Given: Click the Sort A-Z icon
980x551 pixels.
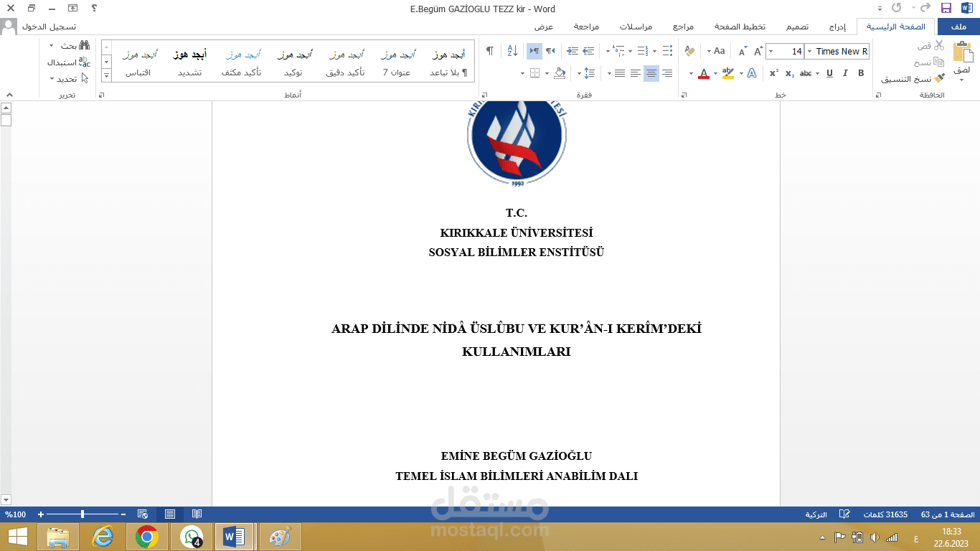Looking at the screenshot, I should click(512, 51).
